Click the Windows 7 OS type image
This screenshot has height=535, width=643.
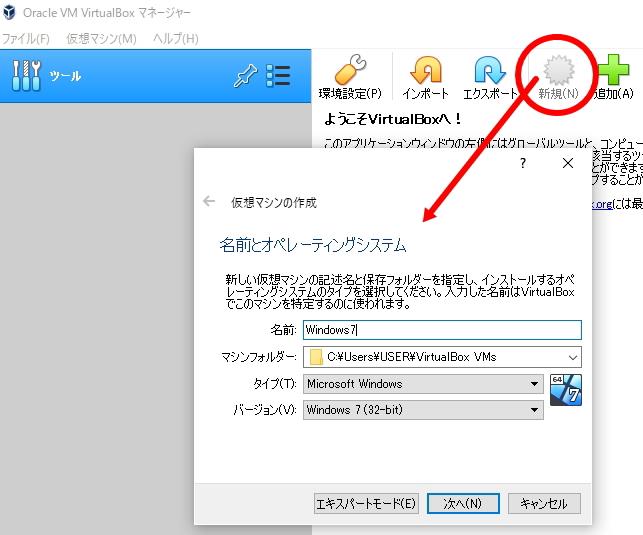click(565, 390)
